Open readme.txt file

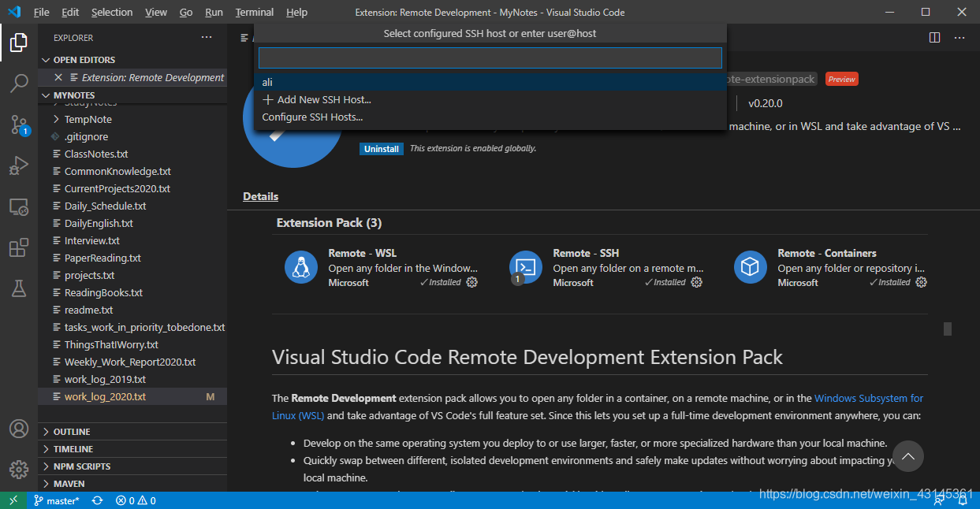132,310
